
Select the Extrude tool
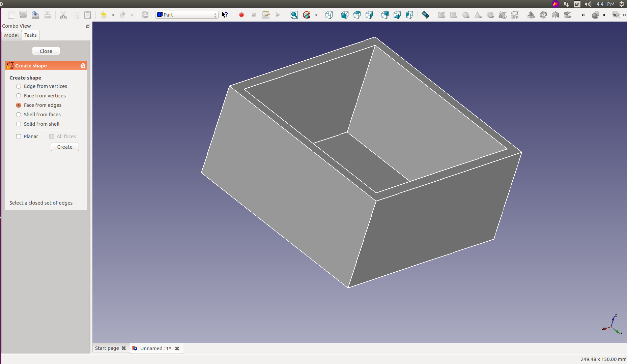coord(531,15)
